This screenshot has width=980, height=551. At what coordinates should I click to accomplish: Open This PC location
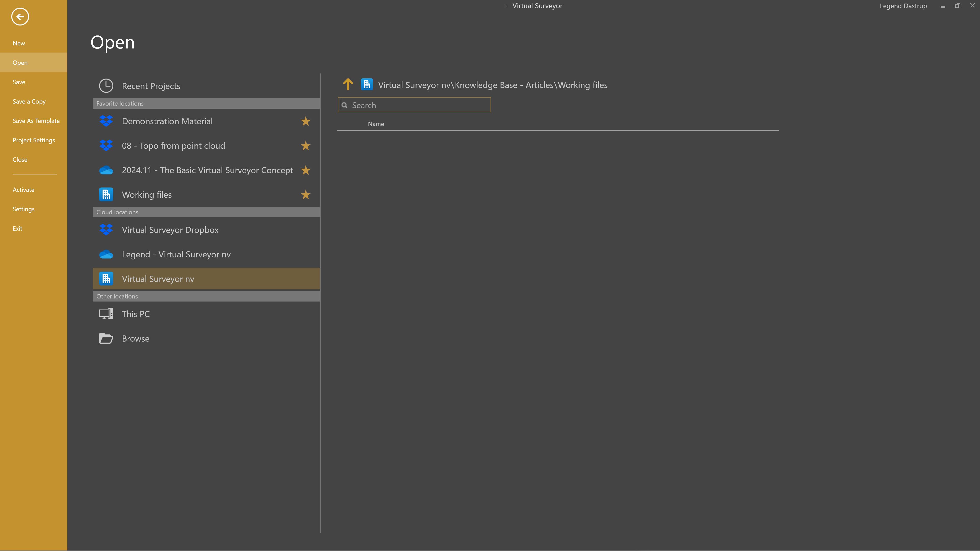click(136, 314)
